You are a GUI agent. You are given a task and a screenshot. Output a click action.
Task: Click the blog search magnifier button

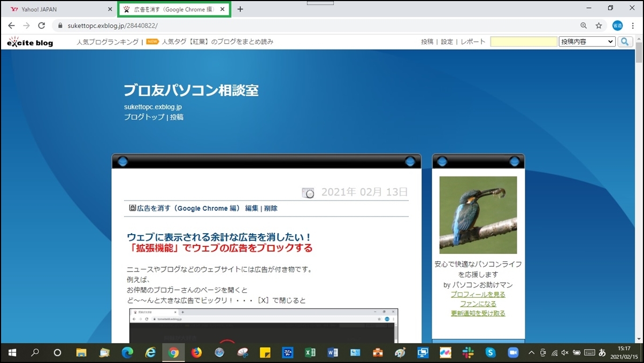625,42
